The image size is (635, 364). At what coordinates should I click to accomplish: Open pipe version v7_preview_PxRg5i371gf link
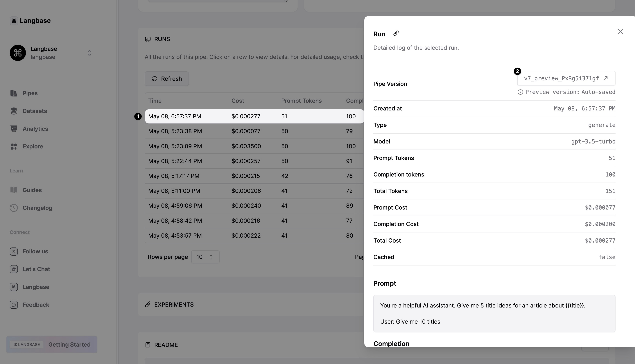click(x=566, y=79)
